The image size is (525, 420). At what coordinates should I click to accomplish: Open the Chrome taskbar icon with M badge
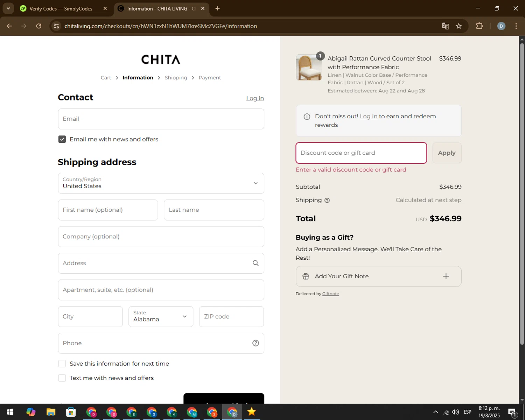[192, 412]
